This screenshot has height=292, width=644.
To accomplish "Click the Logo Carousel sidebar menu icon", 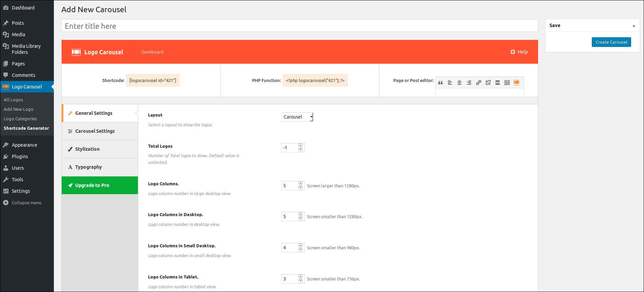I will 6,87.
